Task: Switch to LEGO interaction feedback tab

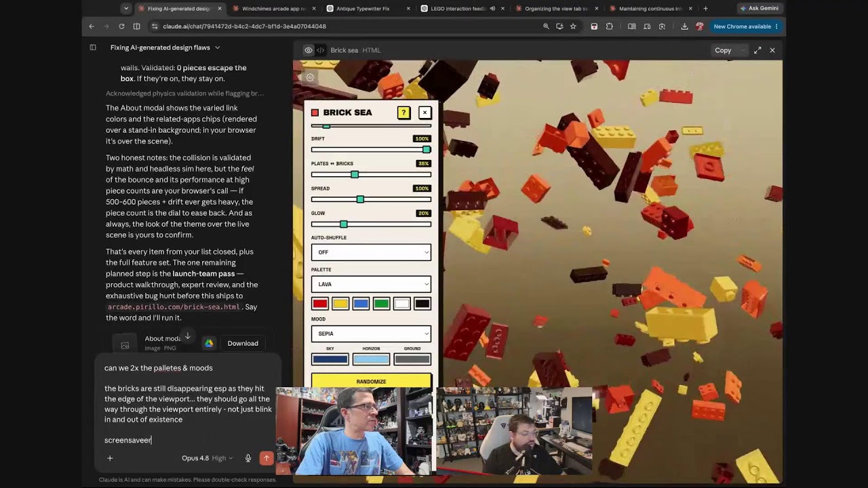Action: [461, 9]
